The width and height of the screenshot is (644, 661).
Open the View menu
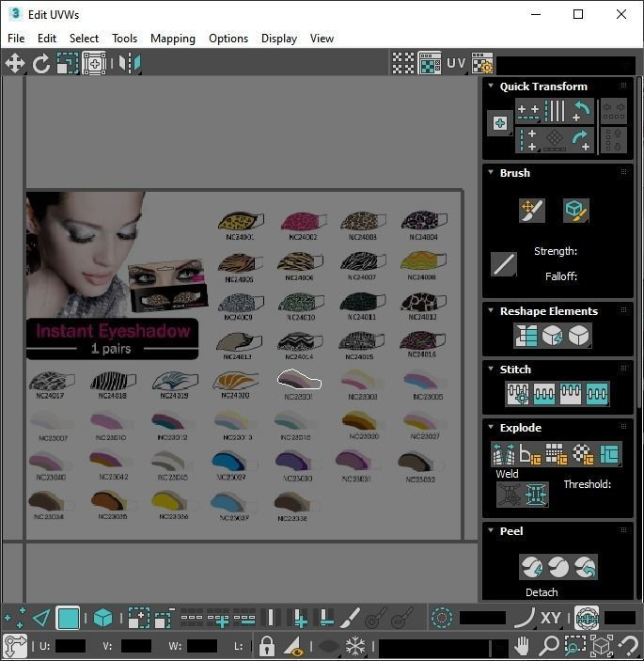(x=322, y=39)
